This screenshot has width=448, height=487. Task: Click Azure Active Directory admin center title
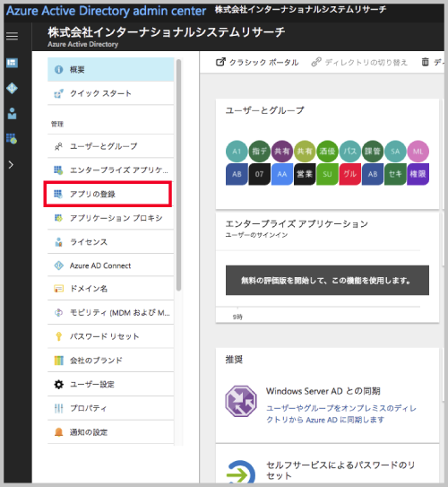coord(106,11)
